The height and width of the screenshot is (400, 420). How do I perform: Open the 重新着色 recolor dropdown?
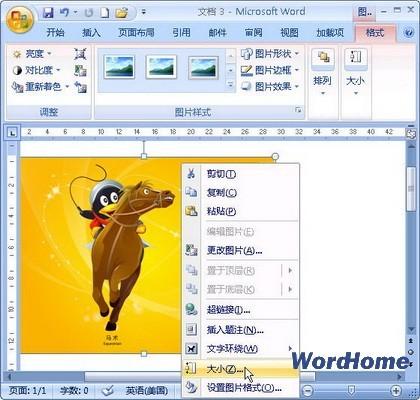click(x=41, y=87)
